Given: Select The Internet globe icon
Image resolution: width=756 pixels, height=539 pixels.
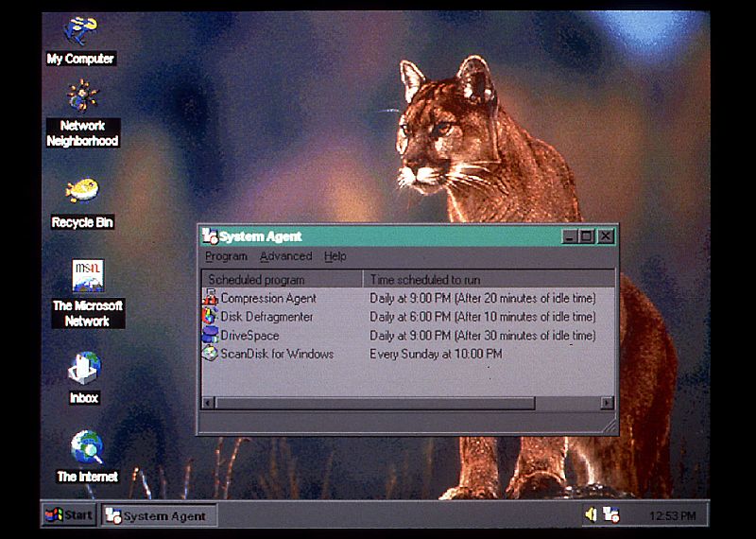Looking at the screenshot, I should [87, 447].
